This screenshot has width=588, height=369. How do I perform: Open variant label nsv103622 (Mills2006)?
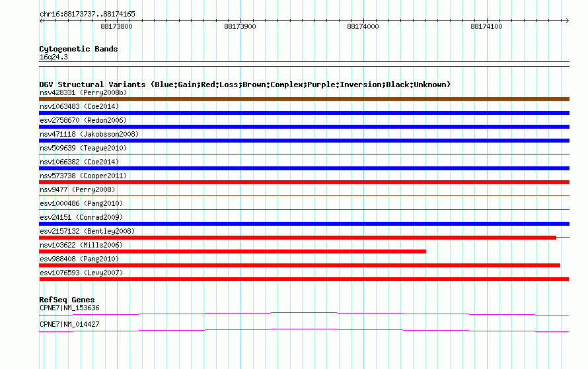tap(81, 245)
